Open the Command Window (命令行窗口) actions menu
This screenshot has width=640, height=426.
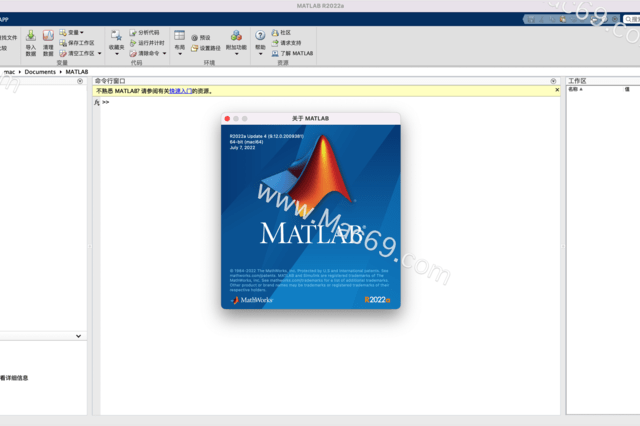[x=553, y=81]
